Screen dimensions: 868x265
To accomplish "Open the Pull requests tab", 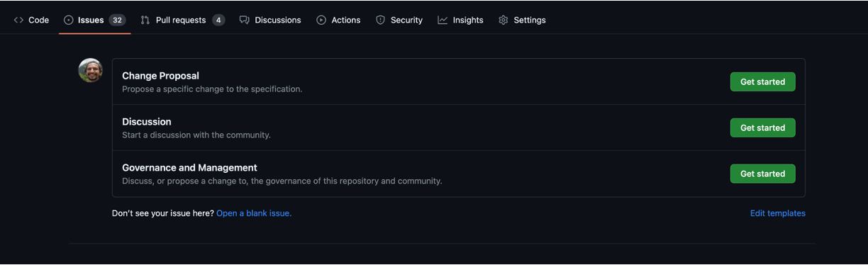I will pyautogui.click(x=182, y=20).
